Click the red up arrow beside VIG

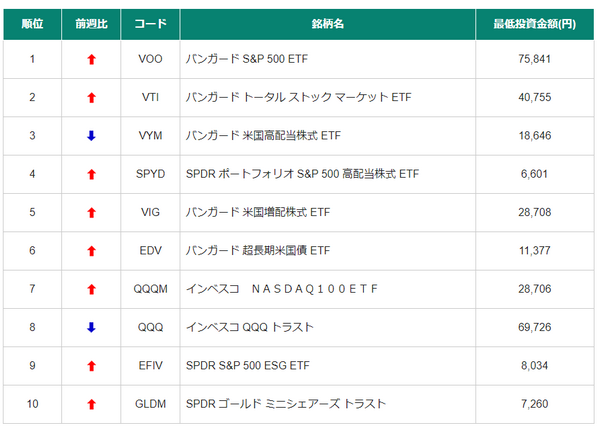pos(92,213)
